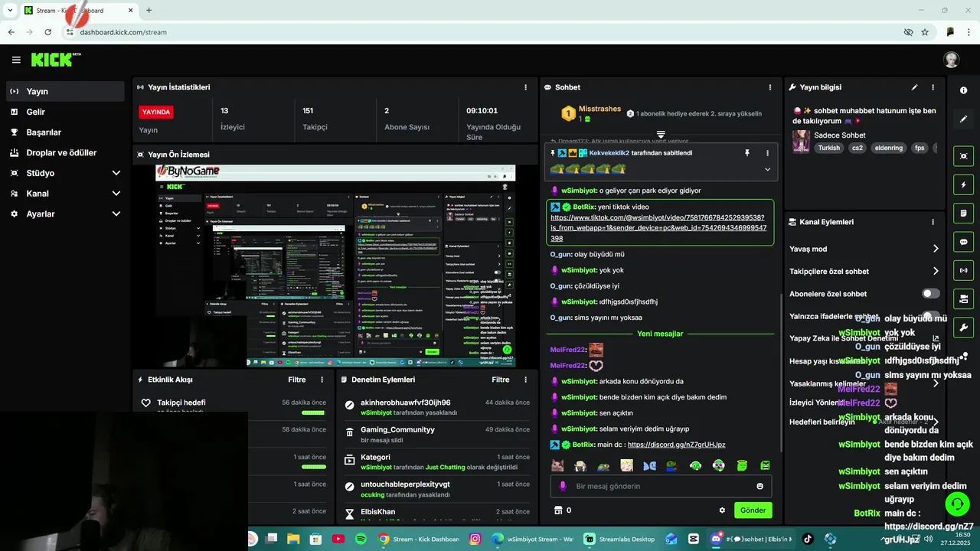Open pinned message three-dot options

pyautogui.click(x=767, y=153)
